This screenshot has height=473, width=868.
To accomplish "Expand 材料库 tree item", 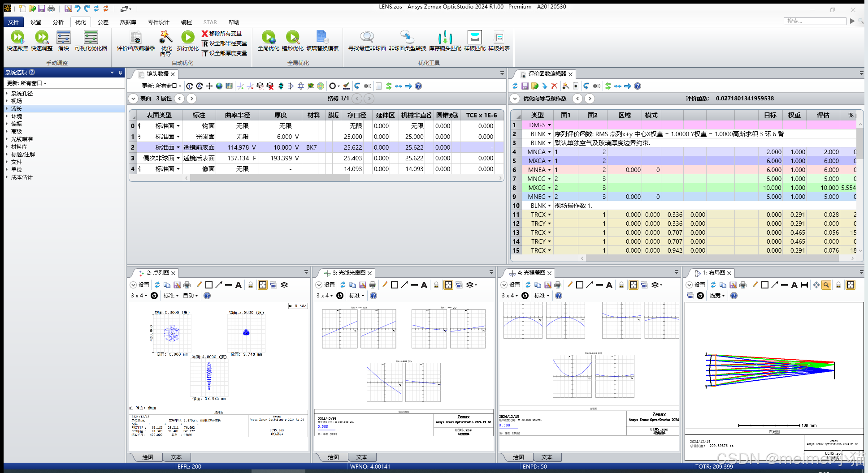I will click(7, 147).
